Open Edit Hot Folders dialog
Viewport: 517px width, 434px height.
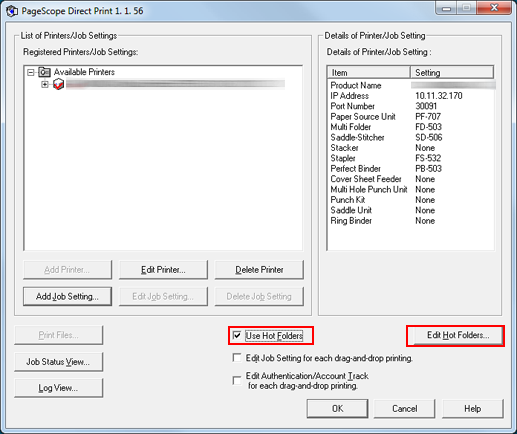(x=458, y=335)
